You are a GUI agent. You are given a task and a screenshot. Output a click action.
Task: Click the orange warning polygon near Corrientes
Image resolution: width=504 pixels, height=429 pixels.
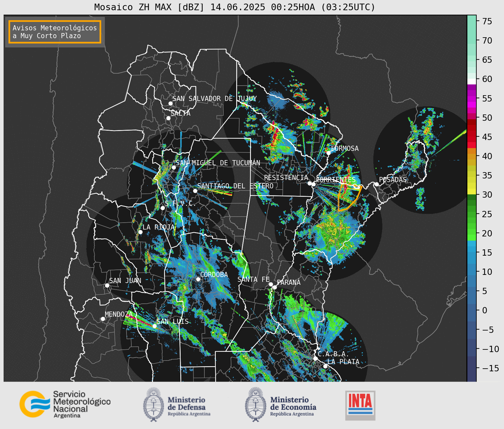(350, 197)
